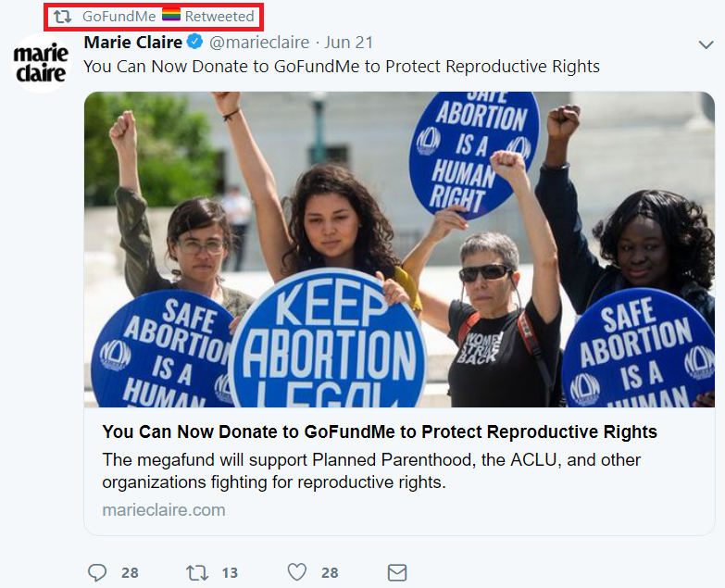725x588 pixels.
Task: Click the retweet count 13
Action: point(230,573)
